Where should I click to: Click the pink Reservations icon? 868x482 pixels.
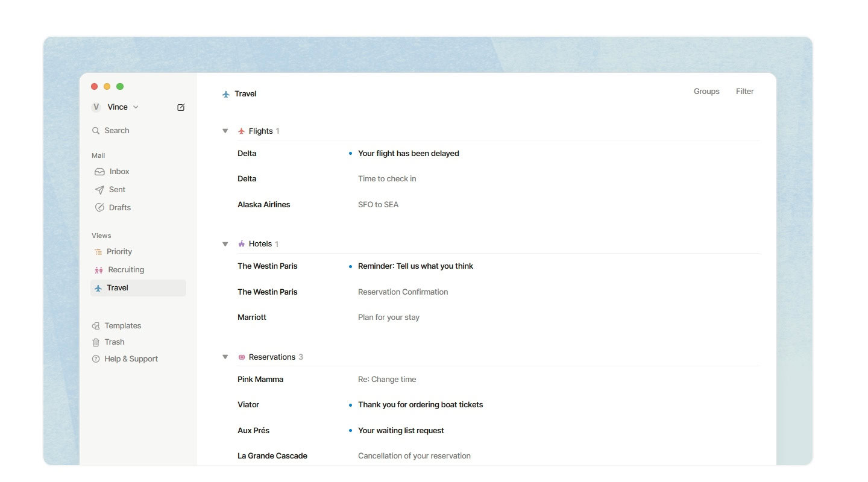click(242, 357)
